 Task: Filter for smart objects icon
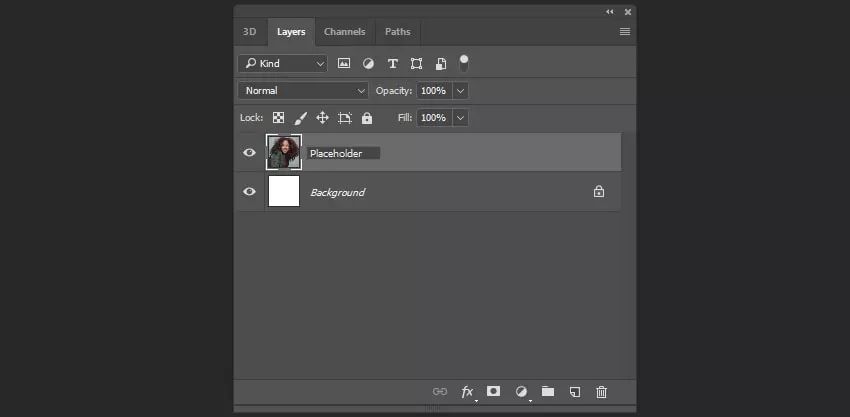click(441, 63)
